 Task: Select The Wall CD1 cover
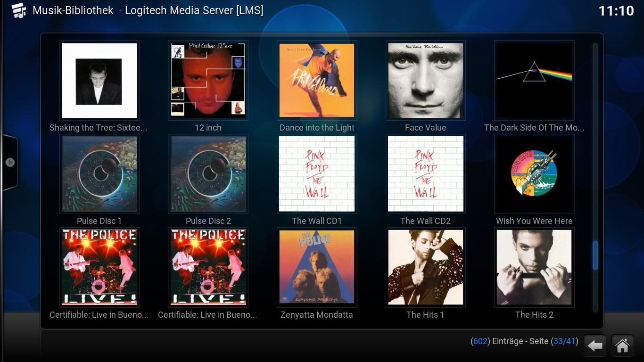(317, 174)
